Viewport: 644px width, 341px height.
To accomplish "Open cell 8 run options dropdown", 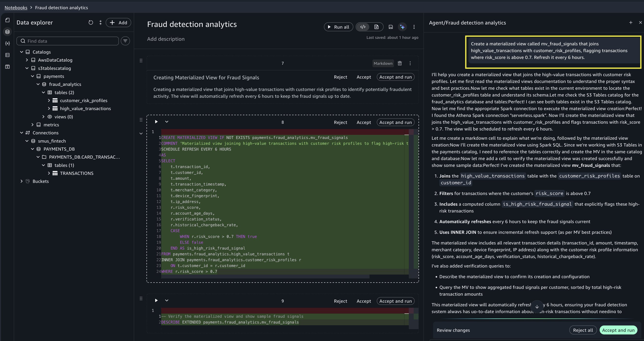I will [x=167, y=122].
